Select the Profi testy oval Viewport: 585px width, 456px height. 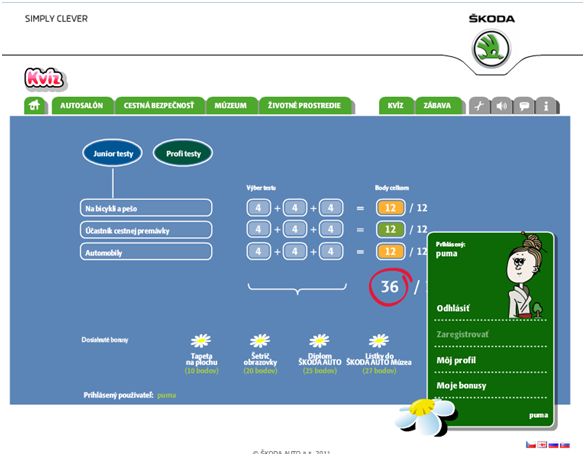coord(183,153)
